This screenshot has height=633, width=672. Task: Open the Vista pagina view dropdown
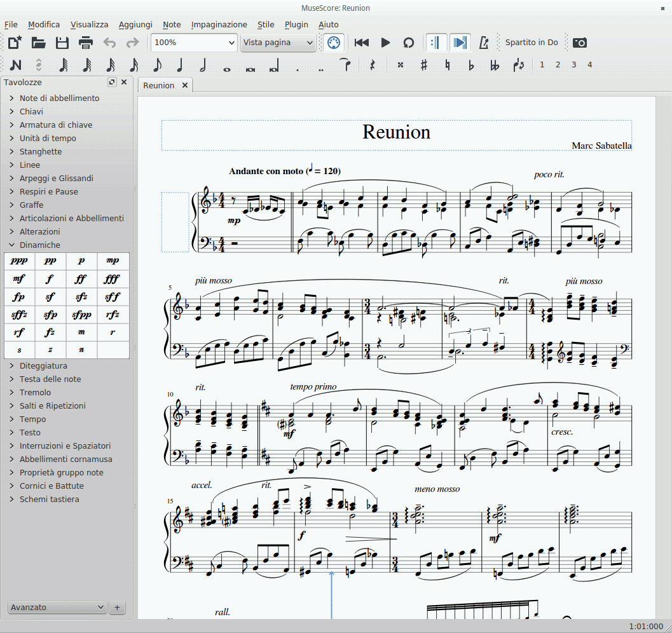point(278,43)
